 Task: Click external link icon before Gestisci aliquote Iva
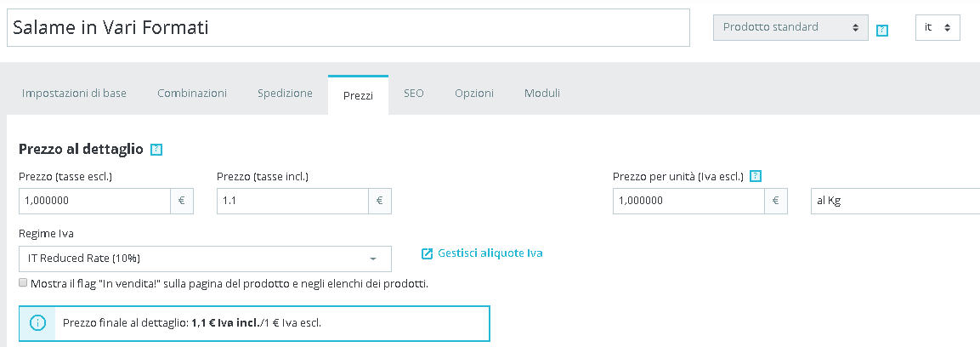(428, 253)
